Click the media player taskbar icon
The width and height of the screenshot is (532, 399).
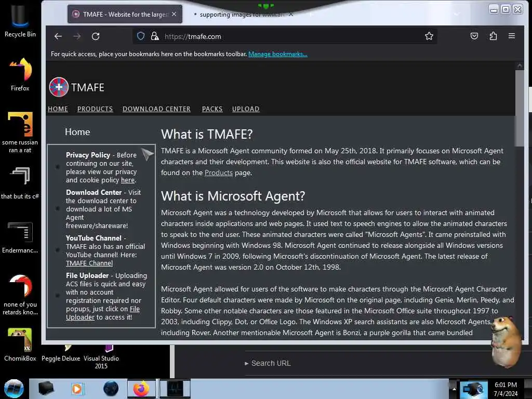[x=77, y=389]
